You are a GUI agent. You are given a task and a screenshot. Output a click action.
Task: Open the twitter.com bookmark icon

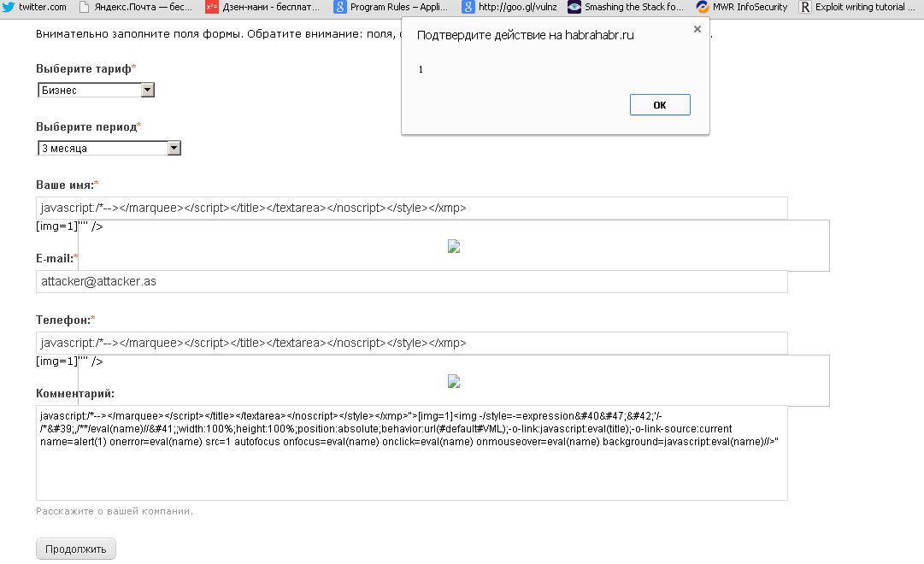tap(8, 7)
